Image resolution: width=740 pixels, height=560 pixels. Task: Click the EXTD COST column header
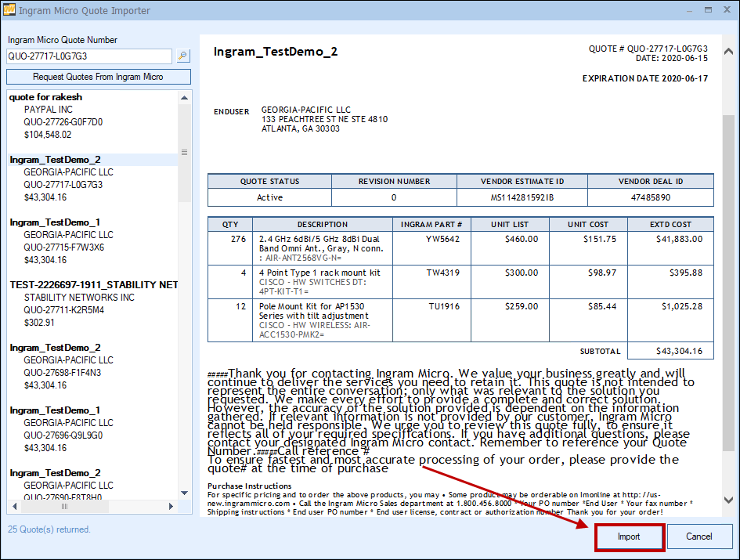pyautogui.click(x=670, y=224)
